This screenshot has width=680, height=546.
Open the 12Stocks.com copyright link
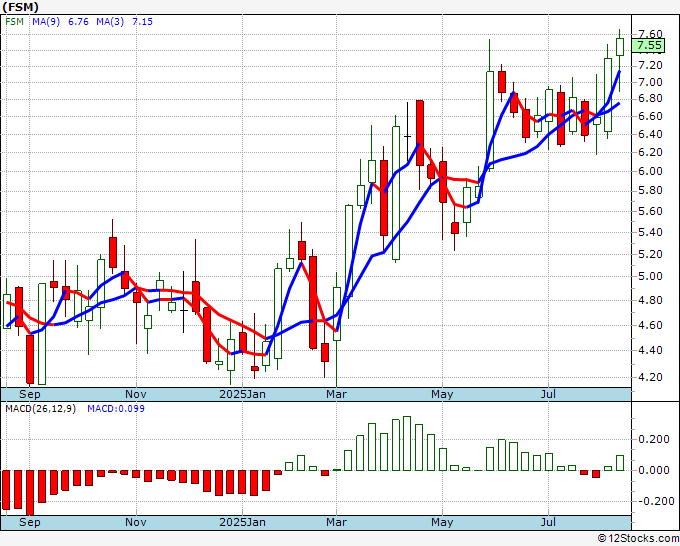(x=638, y=539)
